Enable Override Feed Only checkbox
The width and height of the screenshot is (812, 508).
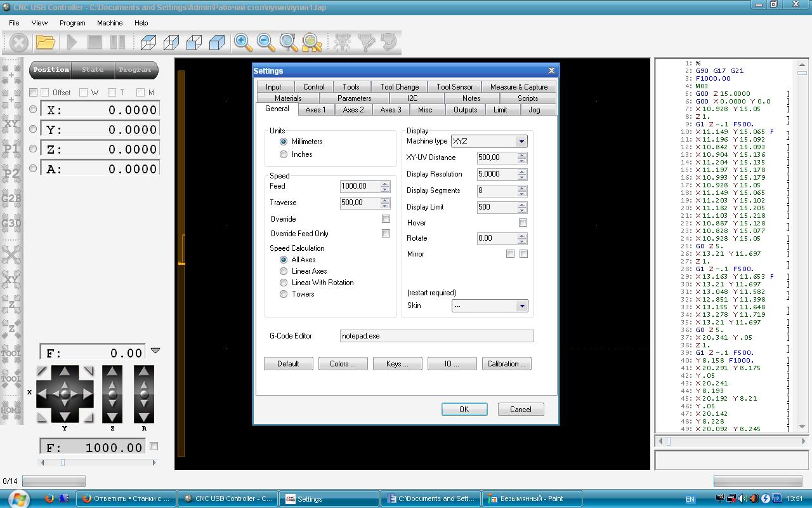386,234
